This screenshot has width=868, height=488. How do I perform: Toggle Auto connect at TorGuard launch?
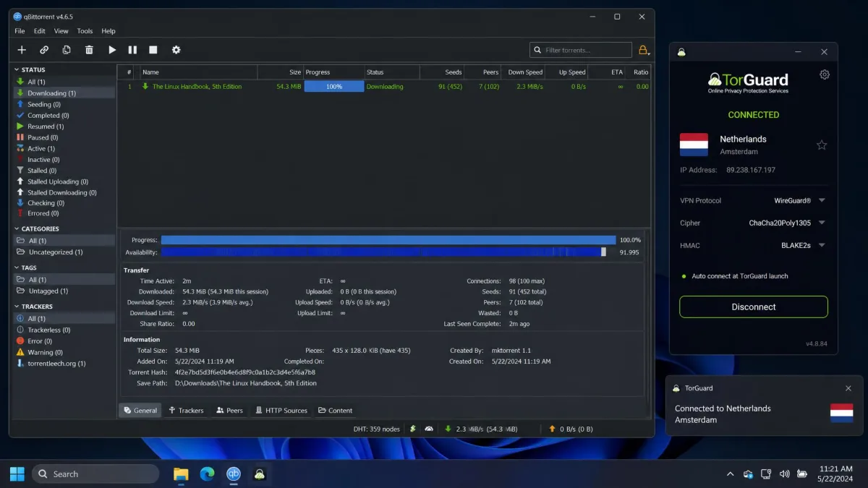734,276
